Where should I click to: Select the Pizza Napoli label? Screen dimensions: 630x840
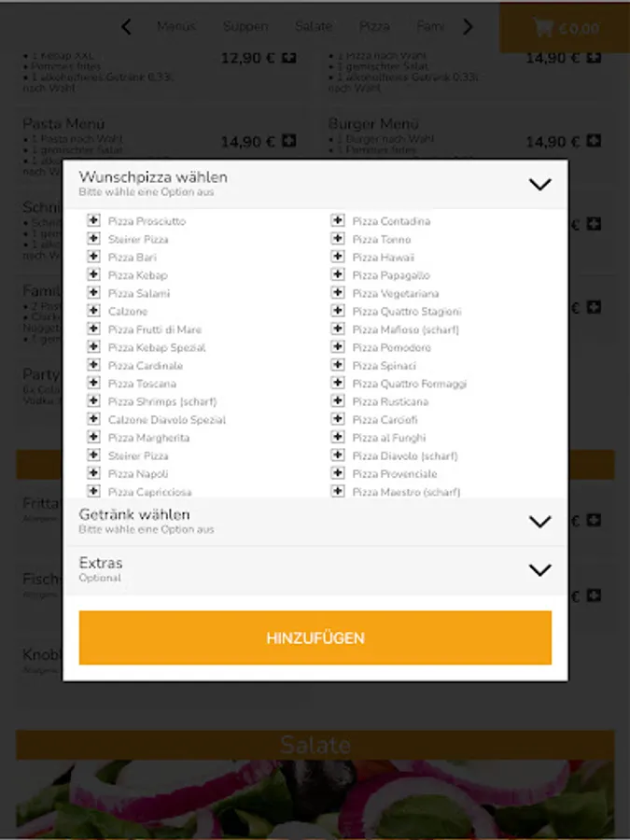click(138, 474)
